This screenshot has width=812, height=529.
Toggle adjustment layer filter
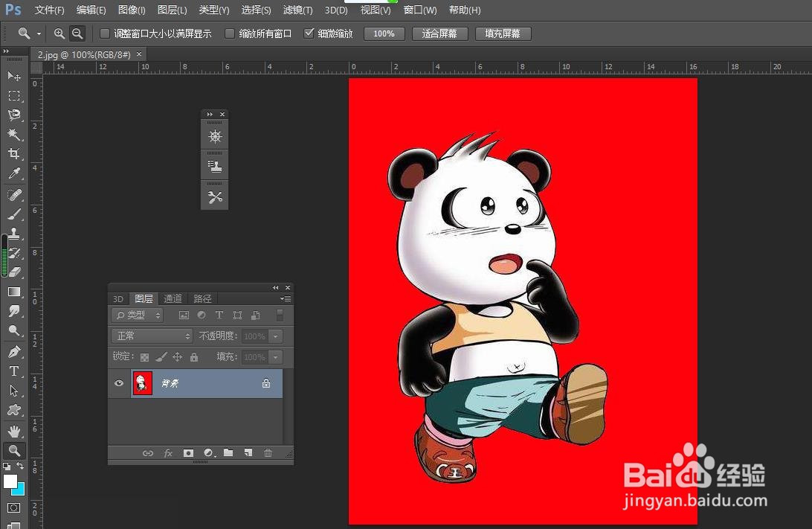pyautogui.click(x=202, y=315)
